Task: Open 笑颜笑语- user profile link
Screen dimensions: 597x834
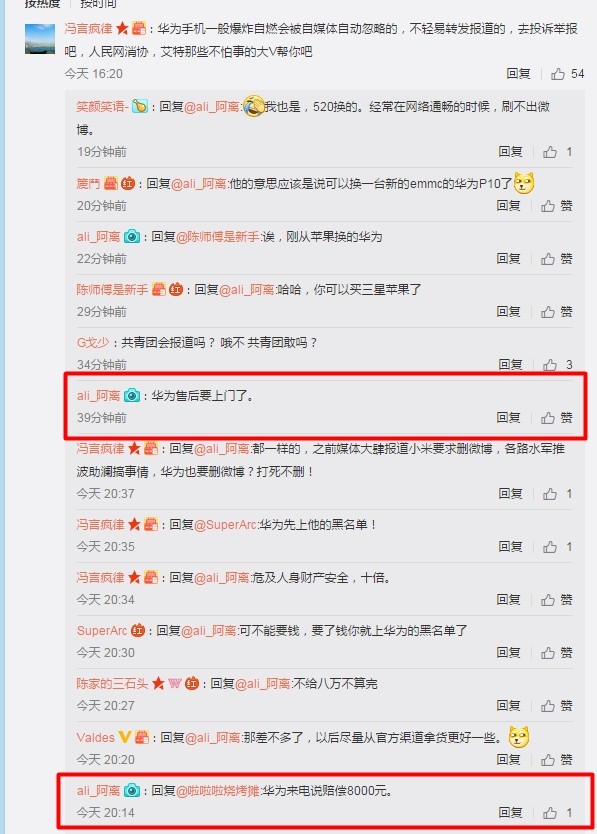Action: click(x=102, y=107)
